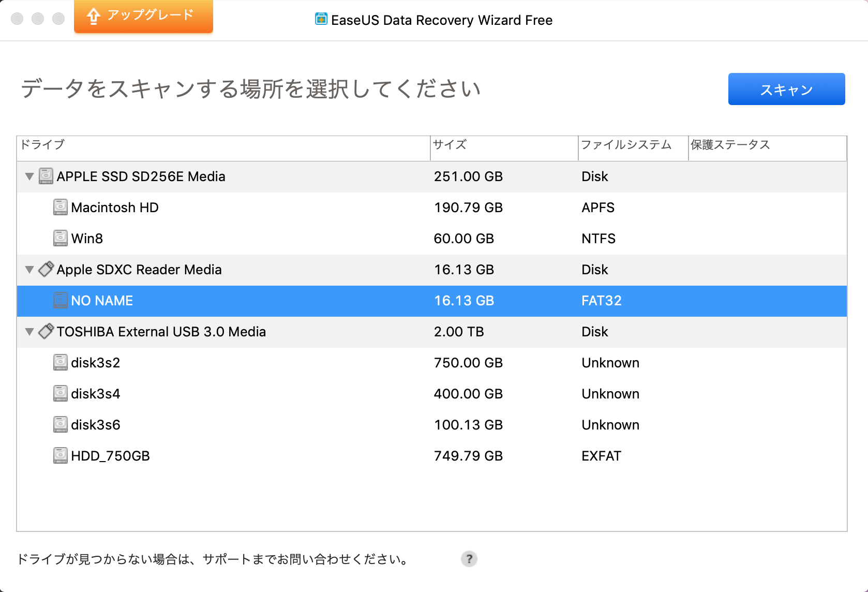
Task: Click the HDD_750GB volume icon
Action: point(61,455)
